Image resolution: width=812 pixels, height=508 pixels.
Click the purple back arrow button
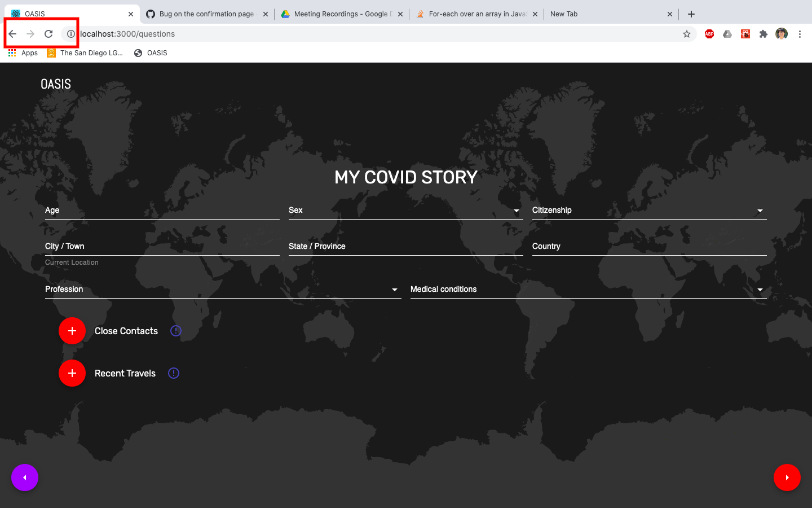(x=24, y=477)
